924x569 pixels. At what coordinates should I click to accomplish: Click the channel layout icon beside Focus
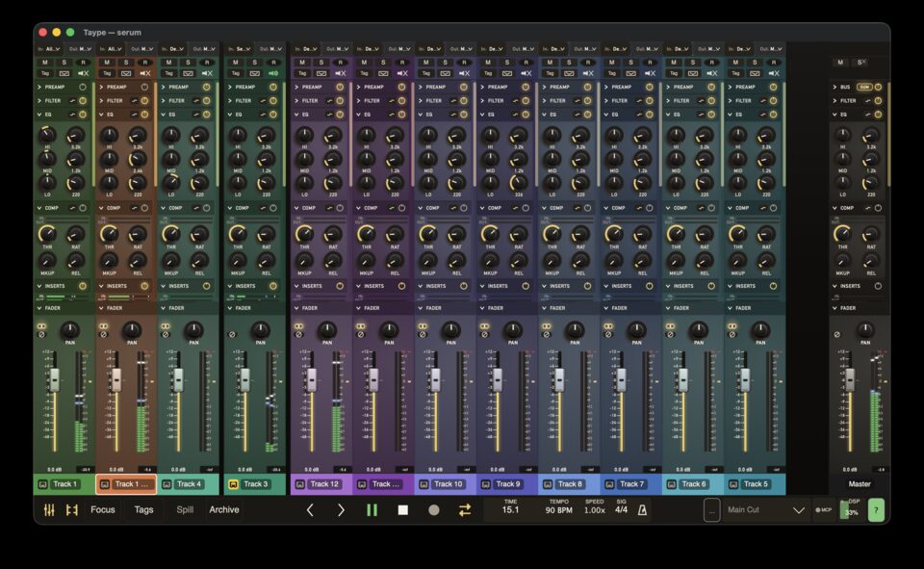(72, 510)
